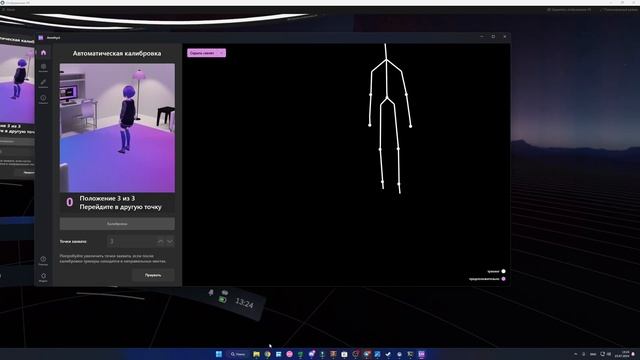The width and height of the screenshot is (640, 360).
Task: Expand the chevron on the skeleton button
Action: coord(222,53)
